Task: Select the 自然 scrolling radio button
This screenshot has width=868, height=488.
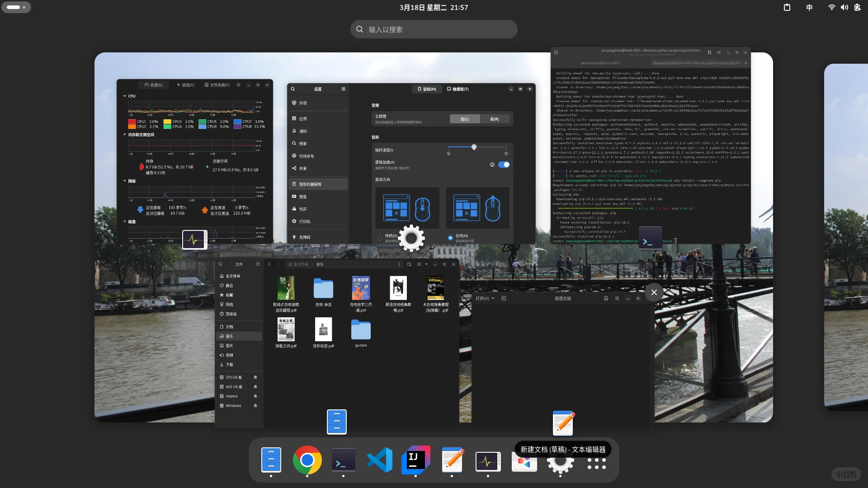Action: tap(450, 238)
